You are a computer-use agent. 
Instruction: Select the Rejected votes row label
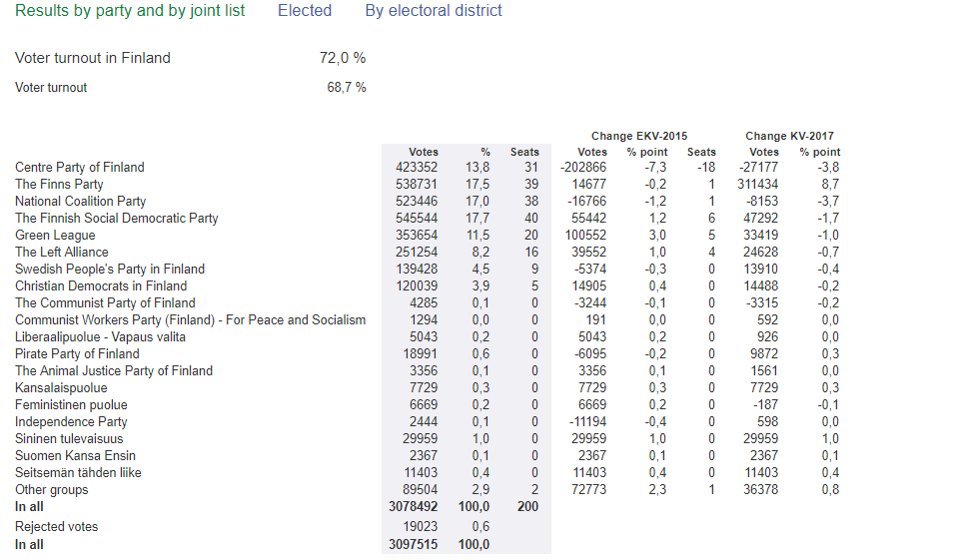coord(56,527)
